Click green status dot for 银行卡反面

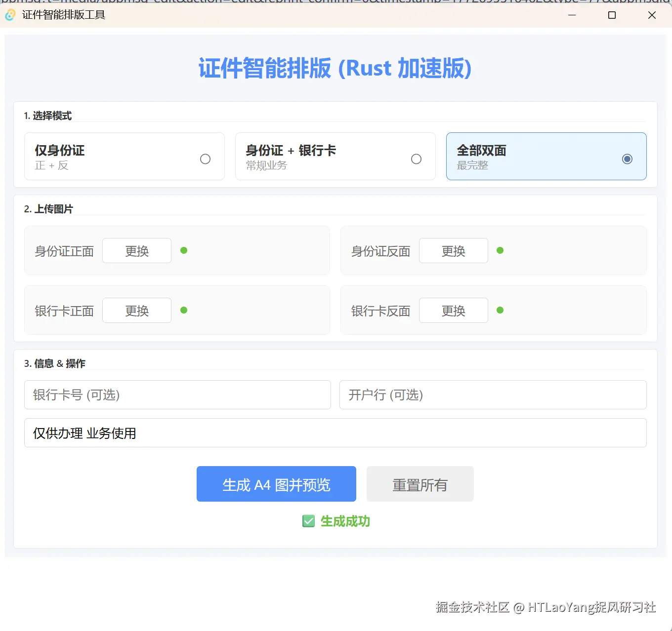click(500, 310)
